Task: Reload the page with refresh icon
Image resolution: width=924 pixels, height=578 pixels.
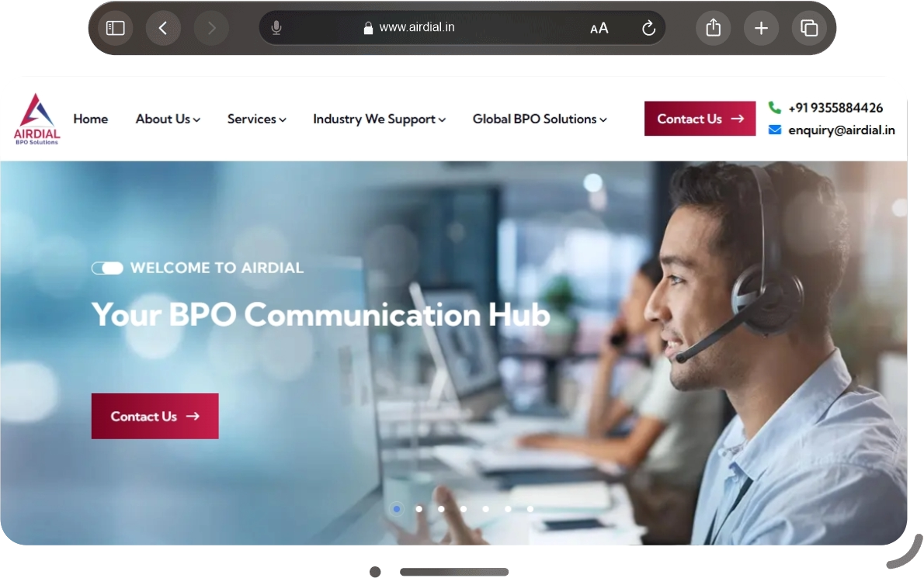Action: [648, 28]
